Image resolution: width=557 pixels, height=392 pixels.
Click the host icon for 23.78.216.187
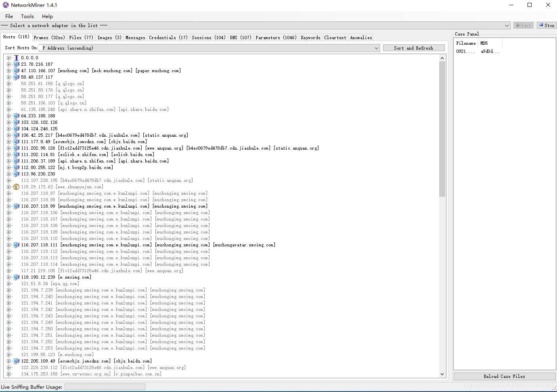(x=17, y=64)
